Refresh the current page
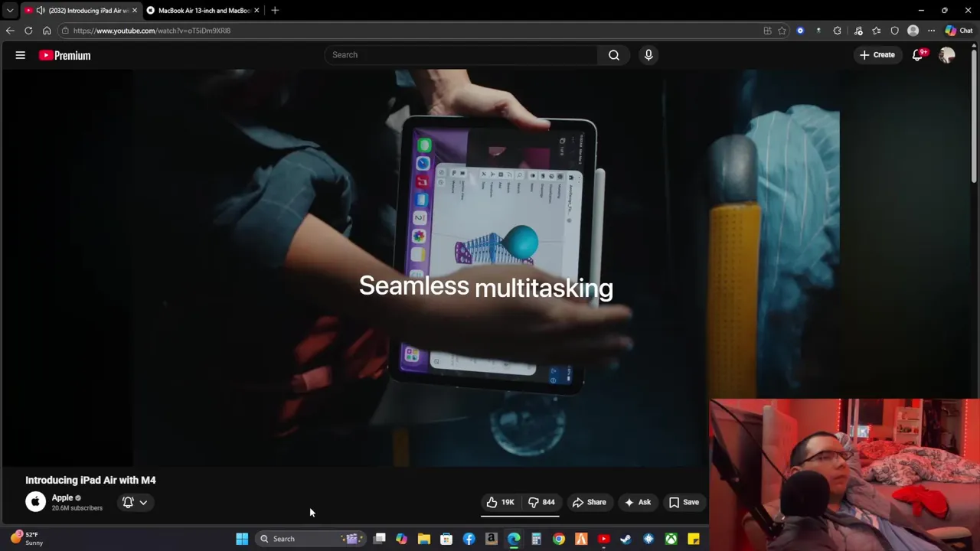Image resolution: width=980 pixels, height=551 pixels. tap(28, 31)
